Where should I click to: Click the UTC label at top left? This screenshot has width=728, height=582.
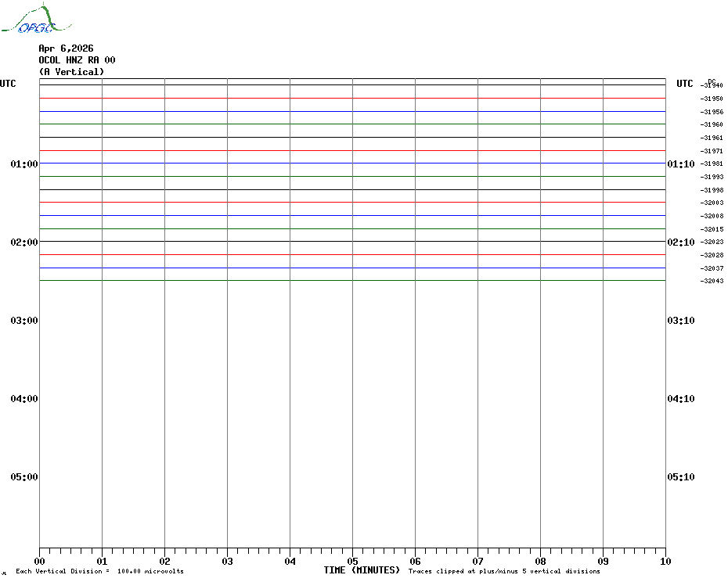pos(8,84)
